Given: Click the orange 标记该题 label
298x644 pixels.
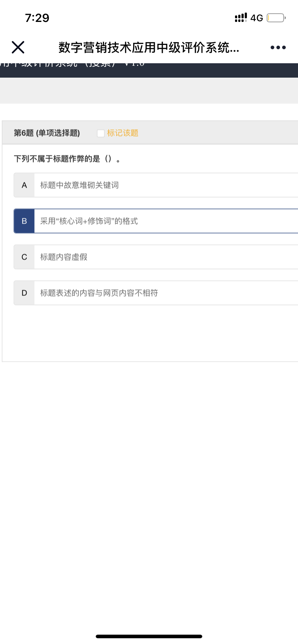Looking at the screenshot, I should point(123,133).
